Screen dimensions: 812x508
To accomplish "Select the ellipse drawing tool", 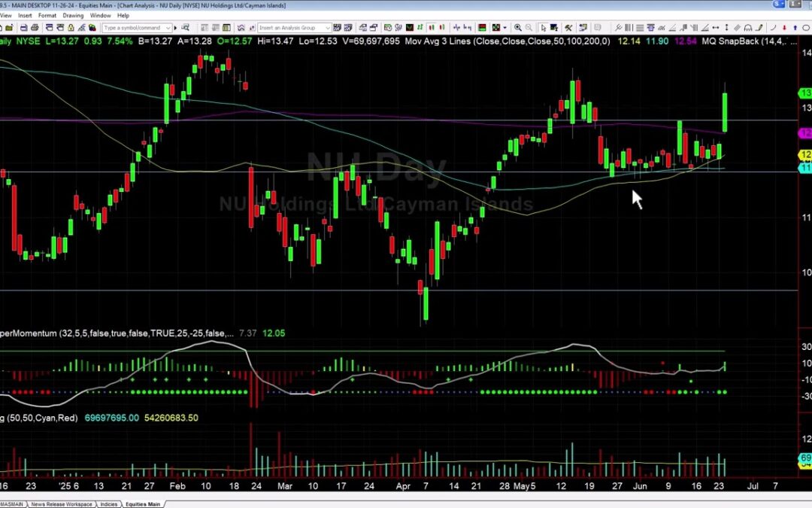I will 806,28.
